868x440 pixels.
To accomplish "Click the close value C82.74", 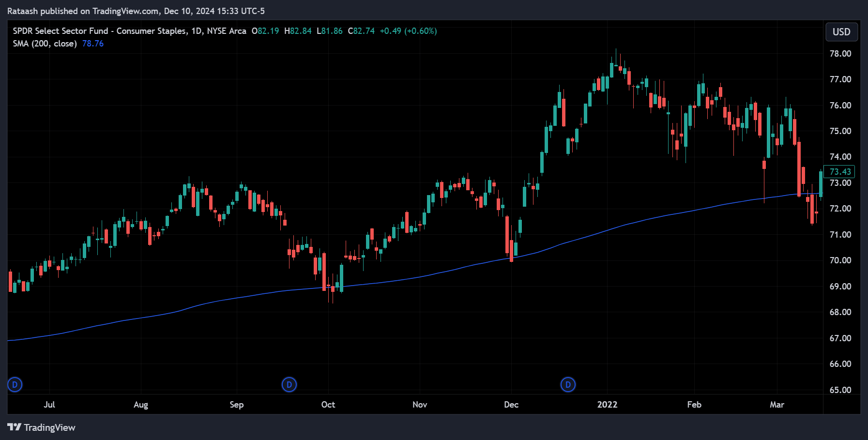I will 361,31.
